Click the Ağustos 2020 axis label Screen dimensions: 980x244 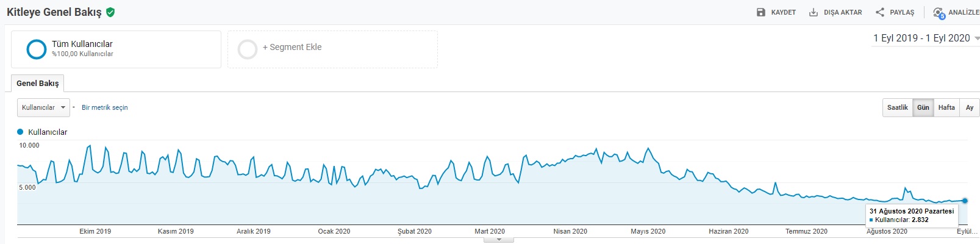(887, 231)
